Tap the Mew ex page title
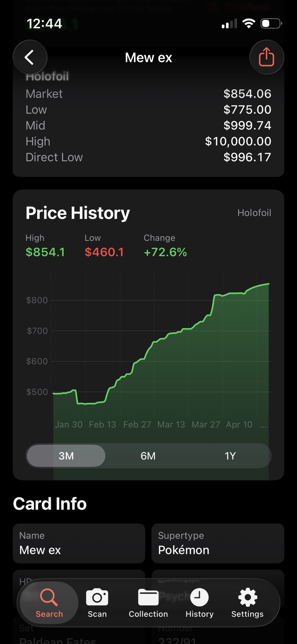Viewport: 297px width, 644px height. click(x=148, y=57)
